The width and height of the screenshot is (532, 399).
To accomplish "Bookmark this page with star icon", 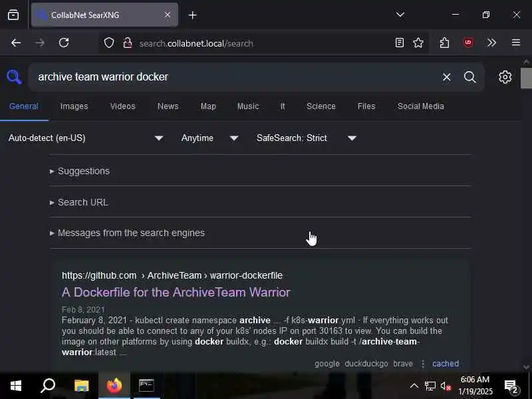I will pyautogui.click(x=418, y=43).
